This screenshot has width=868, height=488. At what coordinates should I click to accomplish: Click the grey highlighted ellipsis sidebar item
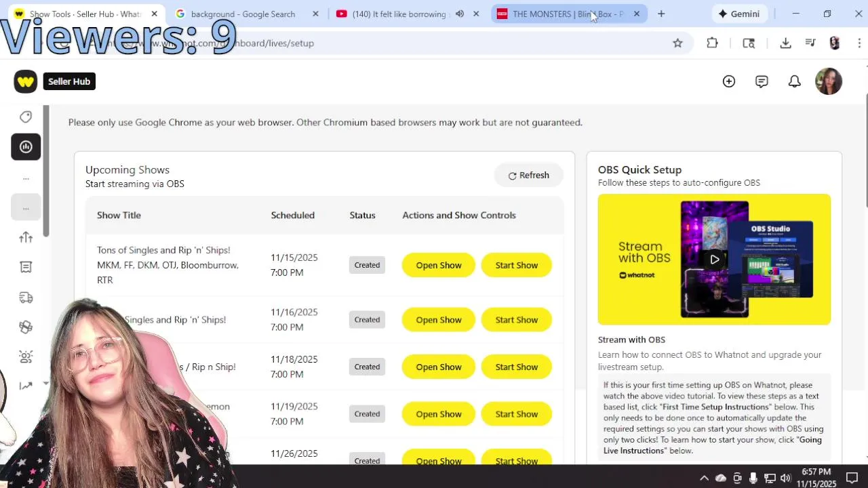tap(26, 207)
